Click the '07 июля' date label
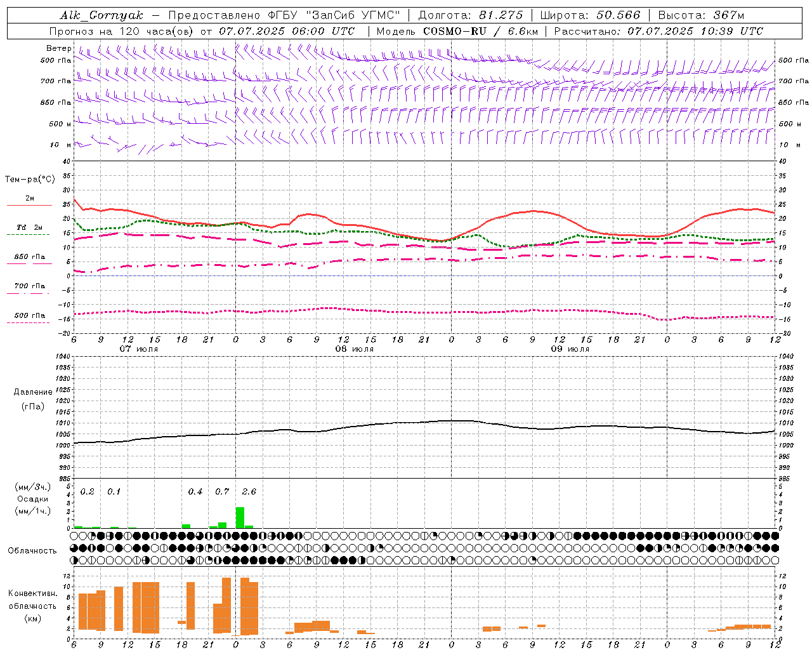This screenshot has width=812, height=650. pyautogui.click(x=139, y=348)
